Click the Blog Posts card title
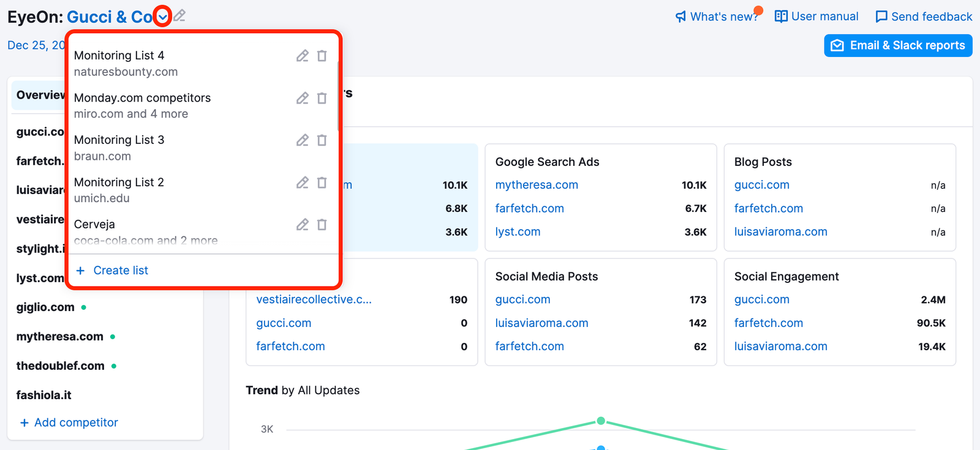 763,162
